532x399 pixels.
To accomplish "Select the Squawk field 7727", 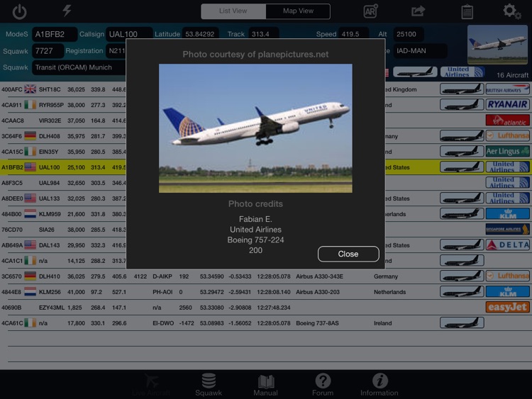I will point(48,51).
